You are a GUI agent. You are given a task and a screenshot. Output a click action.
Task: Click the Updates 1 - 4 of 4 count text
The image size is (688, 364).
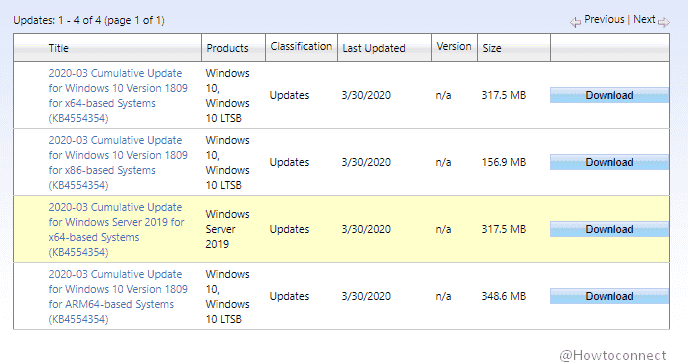pyautogui.click(x=89, y=20)
